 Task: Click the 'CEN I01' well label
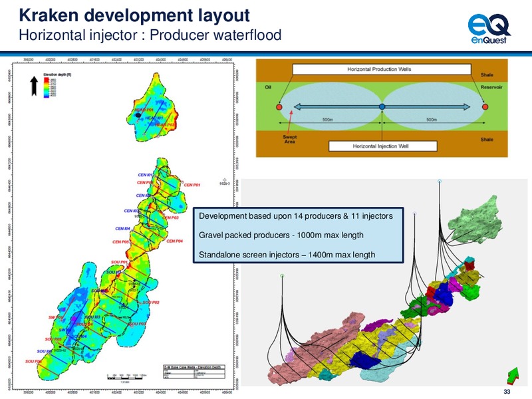pos(145,175)
